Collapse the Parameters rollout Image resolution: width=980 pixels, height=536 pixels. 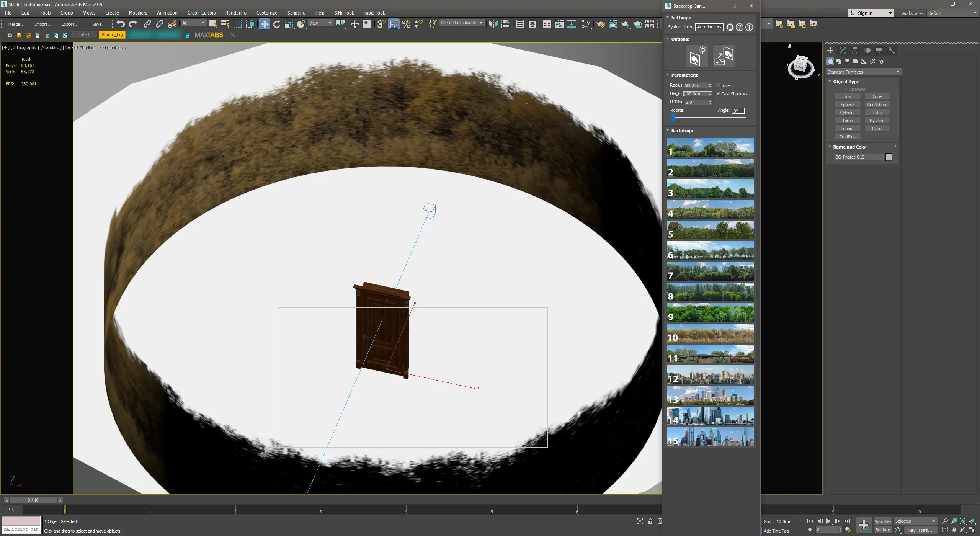tap(684, 75)
